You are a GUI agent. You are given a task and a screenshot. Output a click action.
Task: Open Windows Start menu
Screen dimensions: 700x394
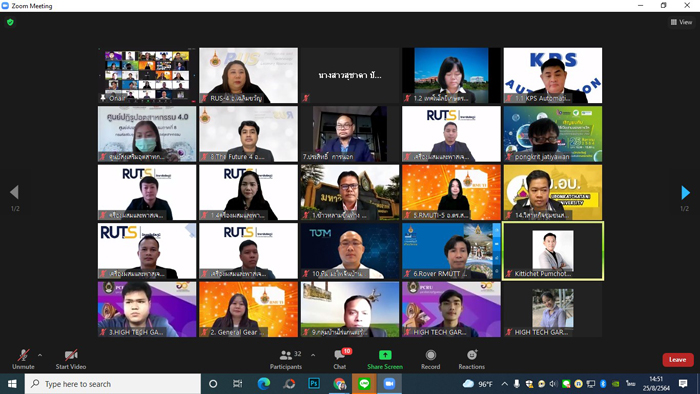[12, 384]
